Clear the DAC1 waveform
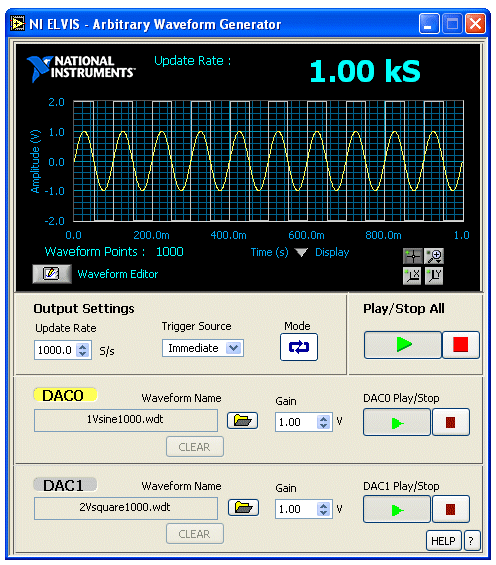This screenshot has width=496, height=565. (x=195, y=534)
